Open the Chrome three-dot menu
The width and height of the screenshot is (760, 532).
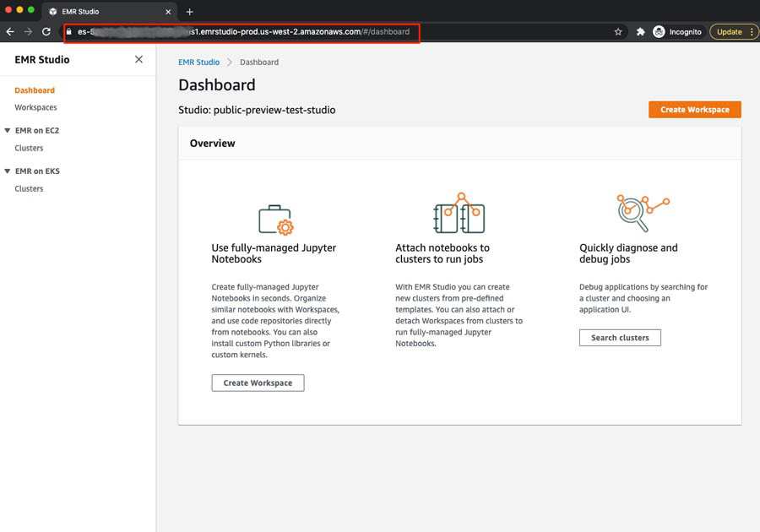click(x=752, y=31)
